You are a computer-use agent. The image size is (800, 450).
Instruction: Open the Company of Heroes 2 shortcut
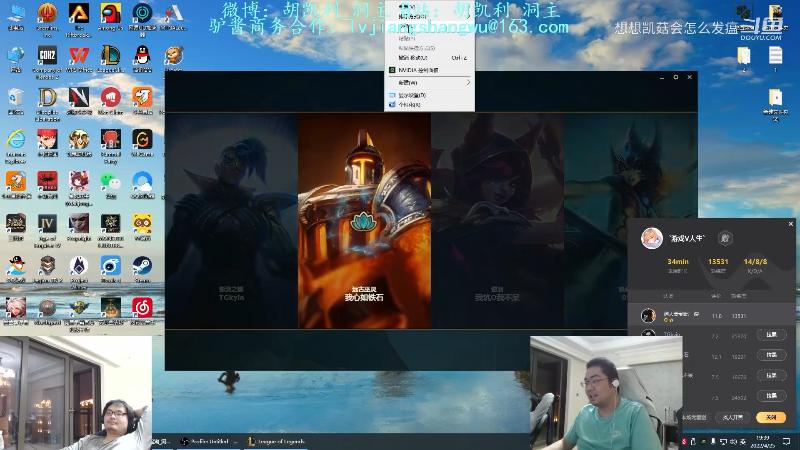click(47, 62)
